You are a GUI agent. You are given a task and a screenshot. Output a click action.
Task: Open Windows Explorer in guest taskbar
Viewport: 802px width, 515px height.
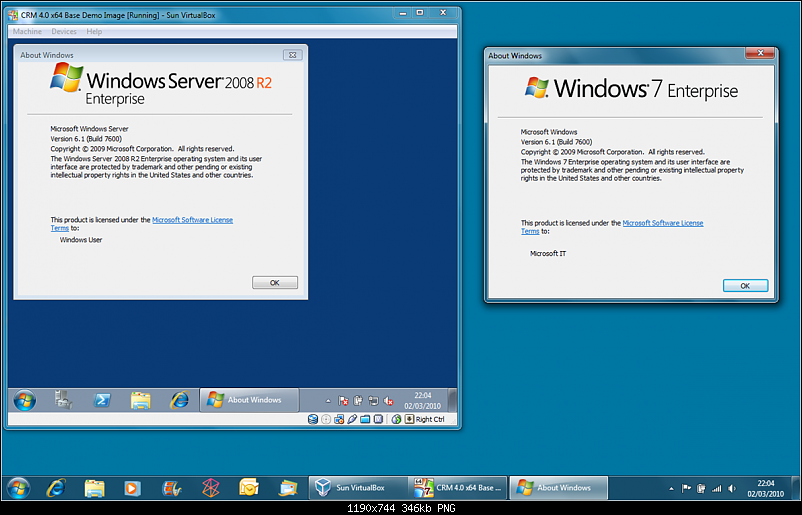click(140, 400)
